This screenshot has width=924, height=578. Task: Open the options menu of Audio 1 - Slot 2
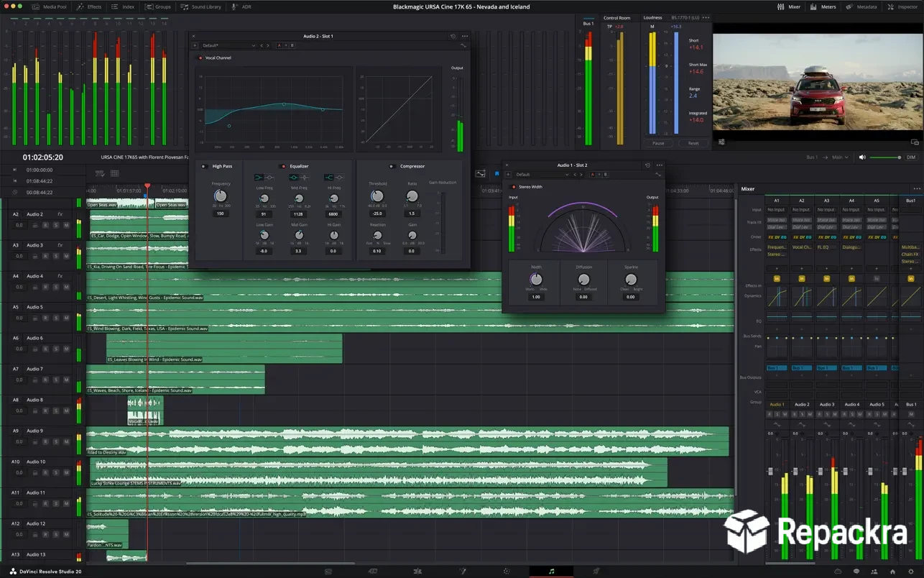pos(659,165)
